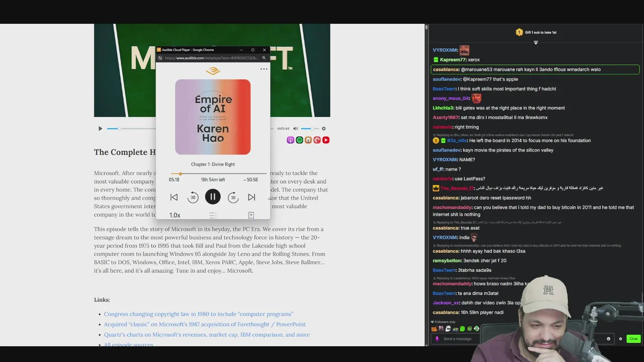Adjust the podcast volume slider
This screenshot has height=362, width=644.
(x=309, y=129)
